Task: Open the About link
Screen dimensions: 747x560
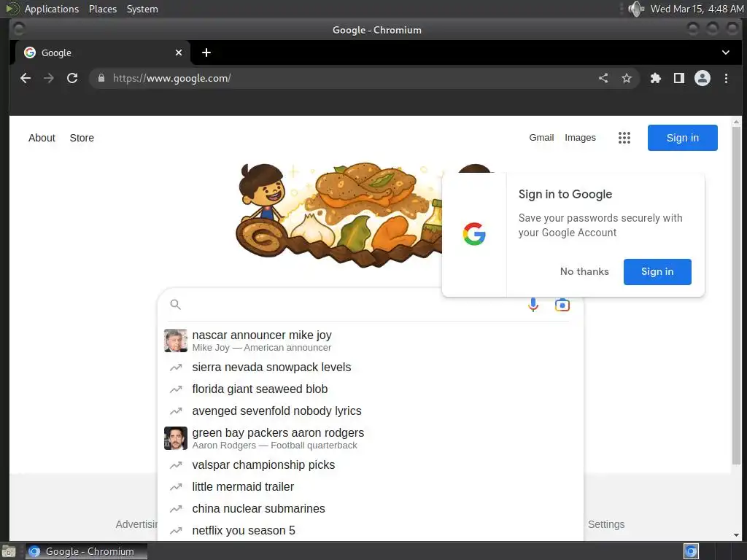Action: point(42,138)
